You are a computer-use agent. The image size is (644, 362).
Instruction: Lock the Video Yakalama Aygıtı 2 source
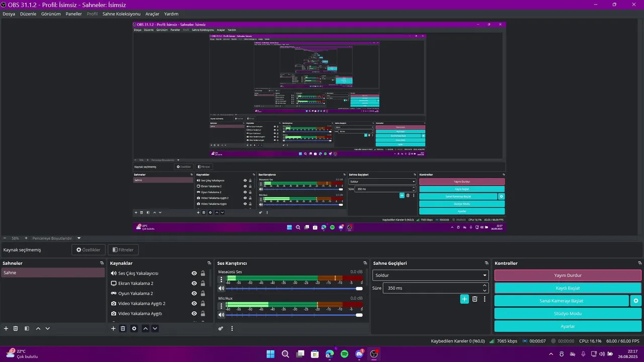point(203,304)
